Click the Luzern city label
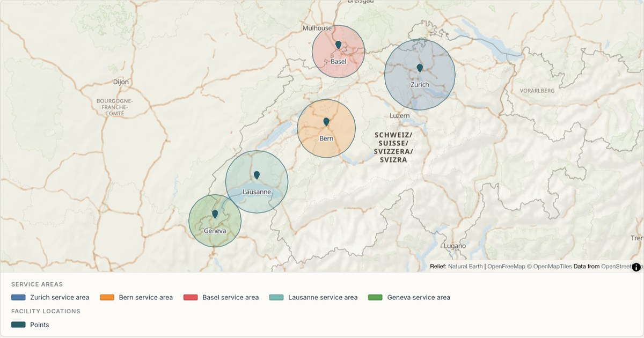Image resolution: width=644 pixels, height=338 pixels. tap(400, 115)
